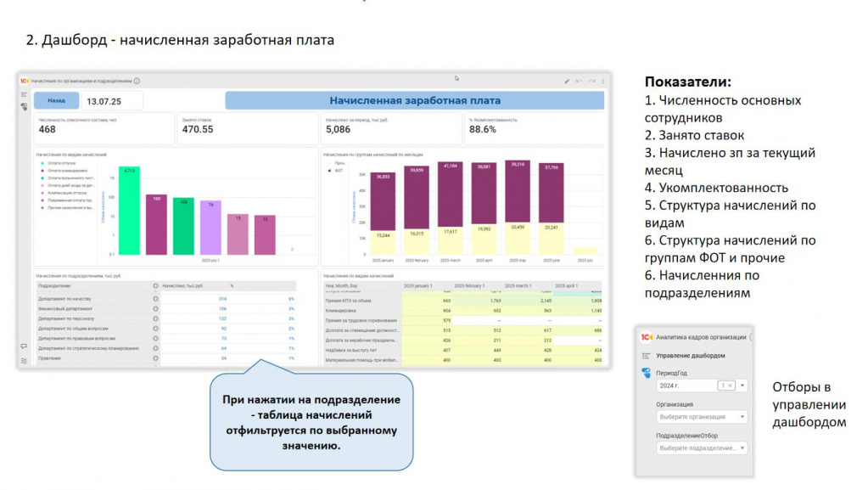Click the Финансовый департамент row name
This screenshot has height=490, width=868.
click(x=64, y=309)
